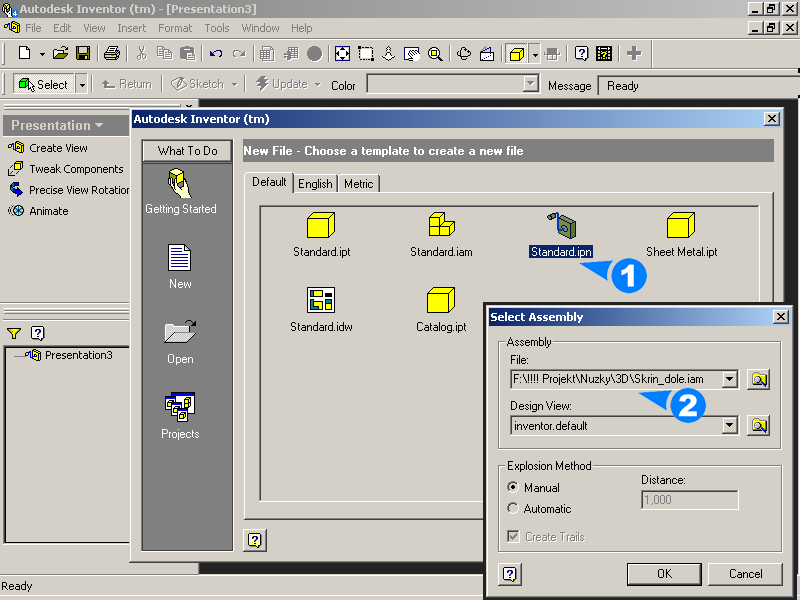Image resolution: width=800 pixels, height=600 pixels.
Task: Open Getting Started in What To Do
Action: point(181,192)
